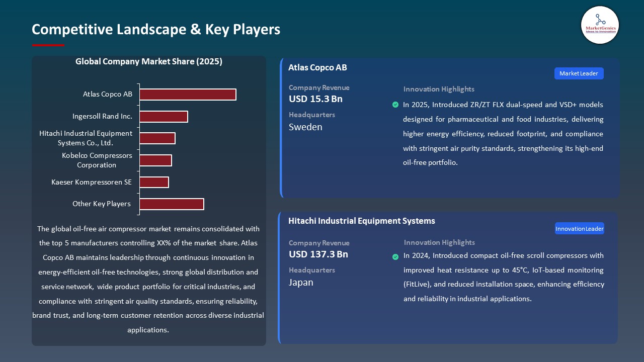The height and width of the screenshot is (362, 644).
Task: Click the Hitachi oil-free scroll compressors paragraph
Action: pyautogui.click(x=504, y=277)
